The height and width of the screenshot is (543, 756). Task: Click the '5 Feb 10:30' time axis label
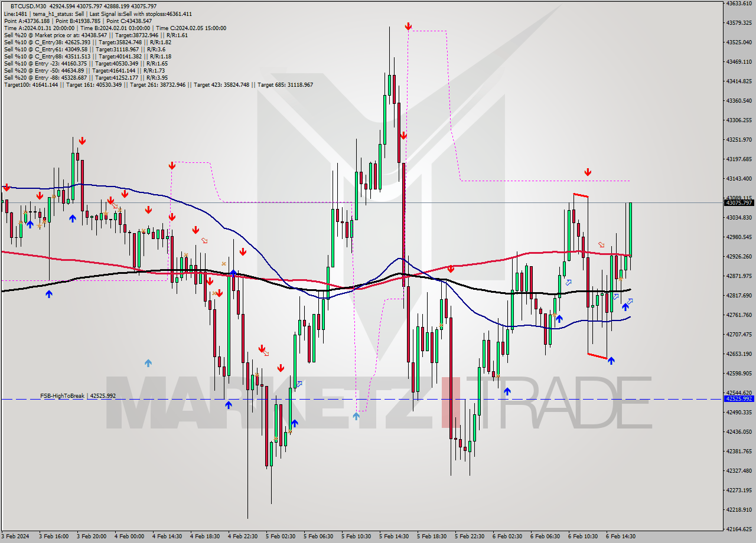tap(356, 537)
